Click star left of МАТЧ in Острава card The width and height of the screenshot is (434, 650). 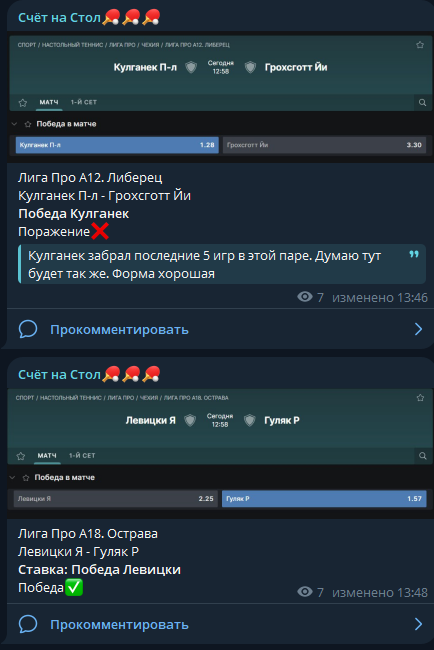click(21, 456)
